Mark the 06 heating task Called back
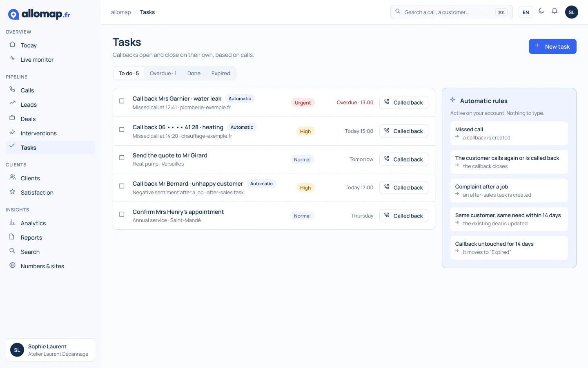The image size is (588, 368). (x=404, y=131)
